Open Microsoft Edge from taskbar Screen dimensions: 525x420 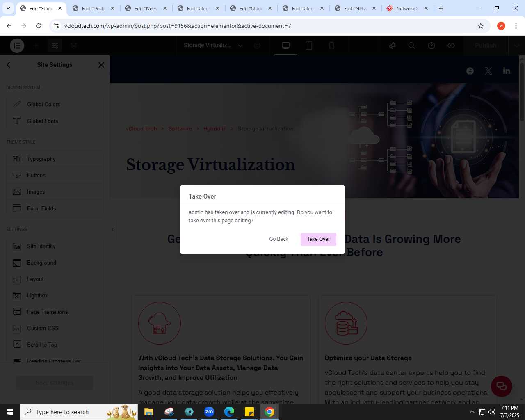coord(229,412)
